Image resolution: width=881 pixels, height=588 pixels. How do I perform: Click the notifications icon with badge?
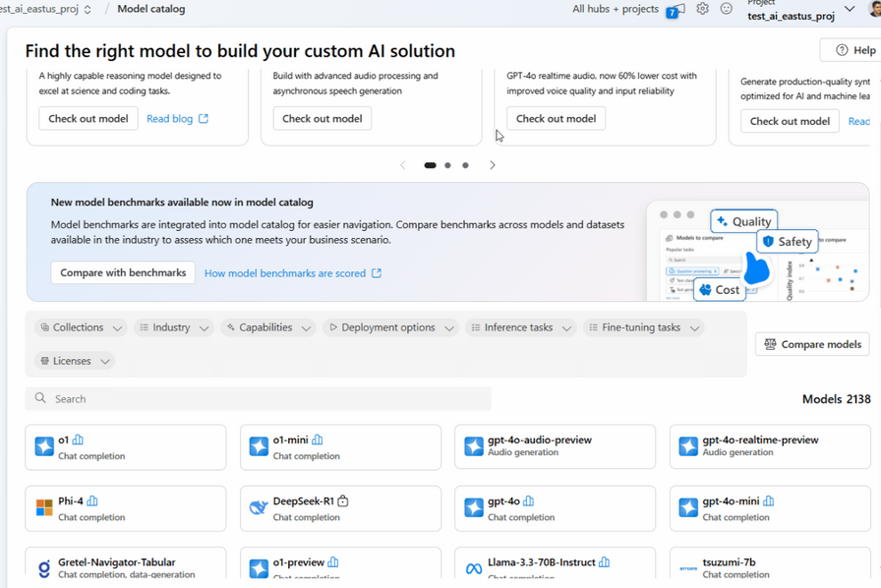pos(675,10)
